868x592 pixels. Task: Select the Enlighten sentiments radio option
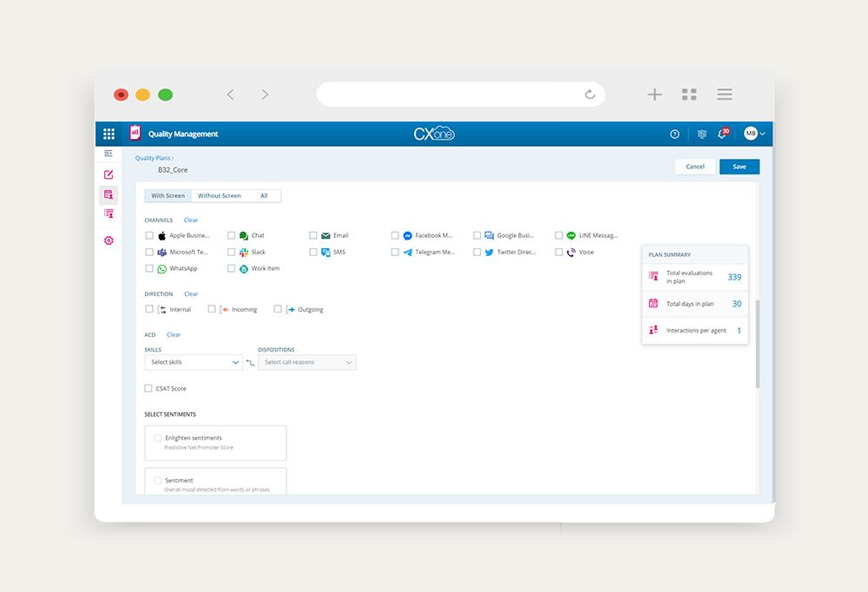pos(158,438)
